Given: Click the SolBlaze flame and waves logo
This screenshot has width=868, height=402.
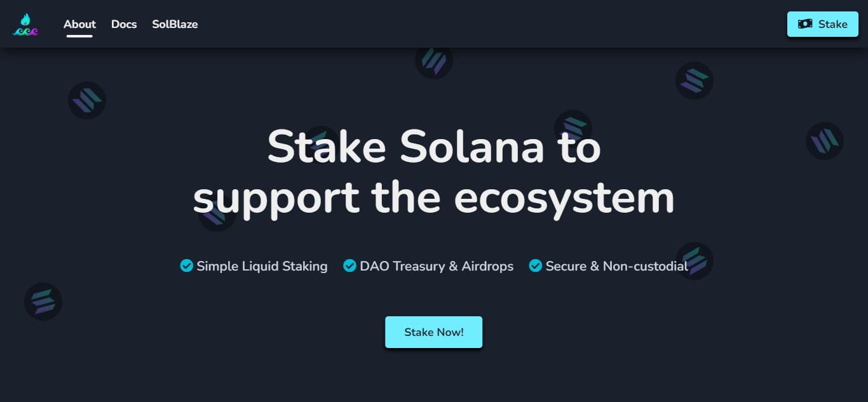Looking at the screenshot, I should (25, 25).
